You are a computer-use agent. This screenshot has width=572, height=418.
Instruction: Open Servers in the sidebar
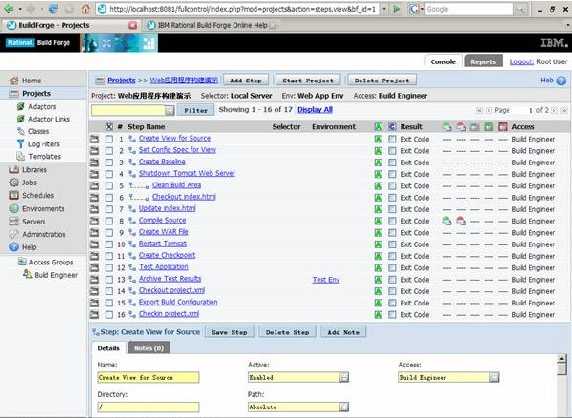tap(34, 221)
